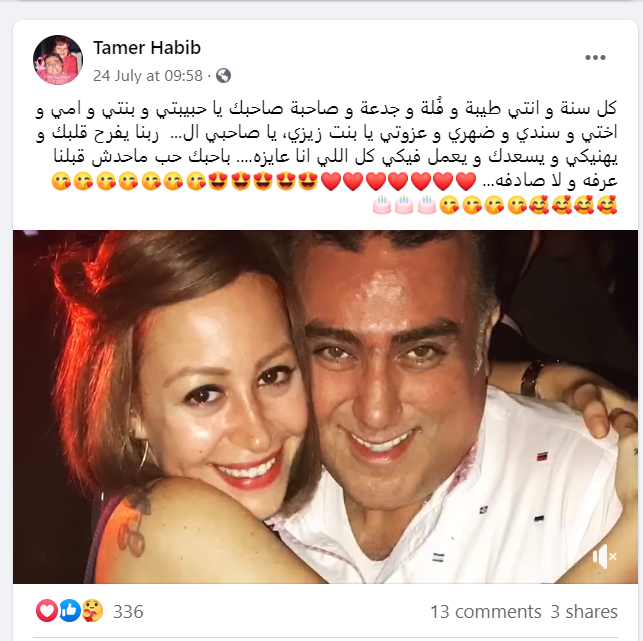Play the video of the smiling couple

pyautogui.click(x=325, y=406)
